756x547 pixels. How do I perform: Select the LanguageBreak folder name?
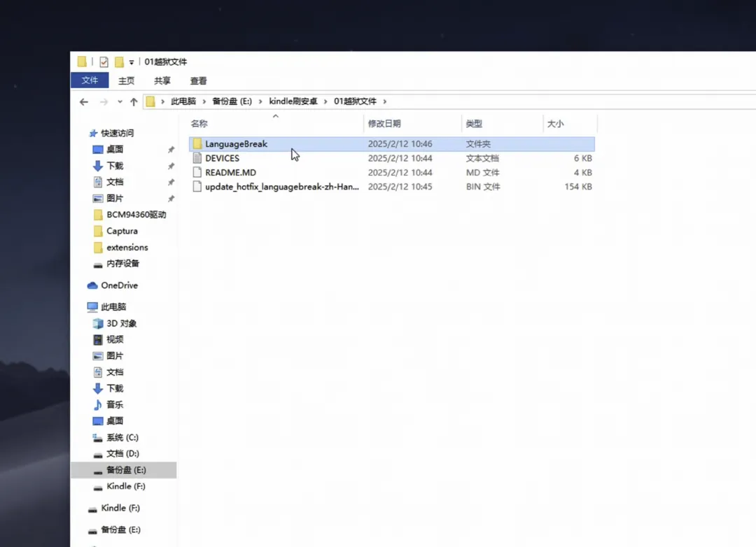237,143
